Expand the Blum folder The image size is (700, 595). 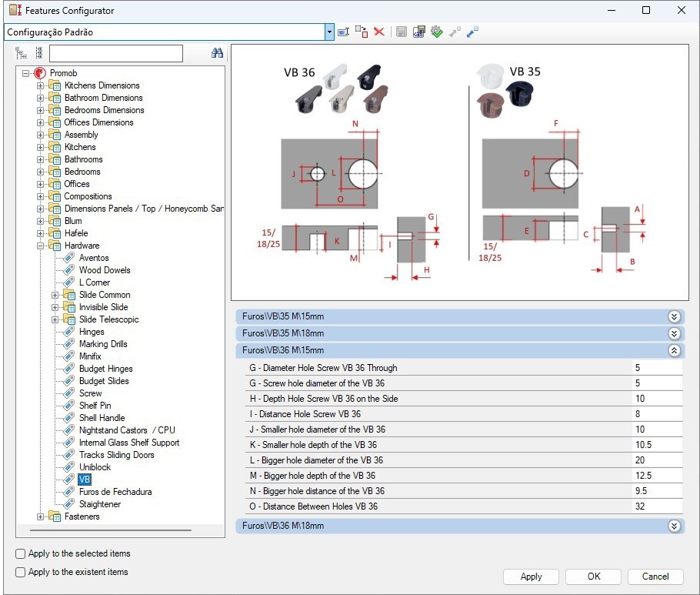point(40,221)
